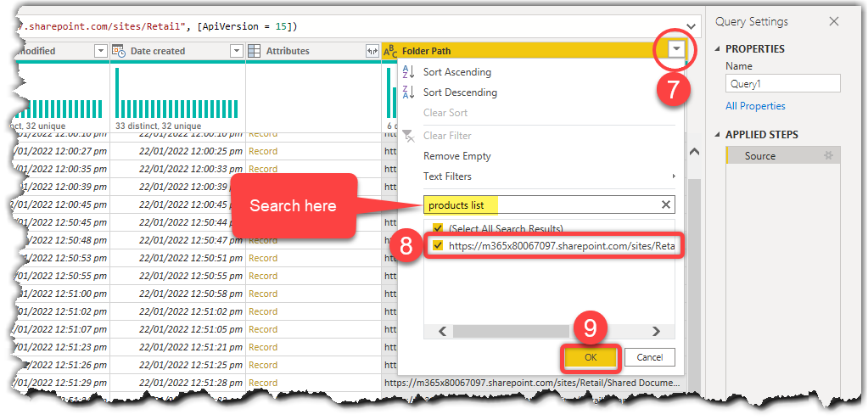Choose Remove Empty from filter menu
This screenshot has width=868, height=420.
[456, 156]
